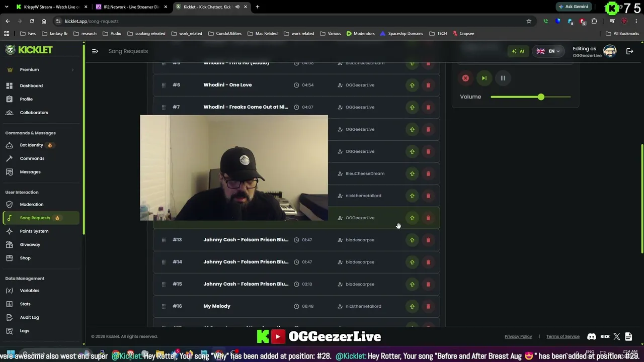Stop the current song with the red X
This screenshot has width=644, height=362.
point(465,78)
